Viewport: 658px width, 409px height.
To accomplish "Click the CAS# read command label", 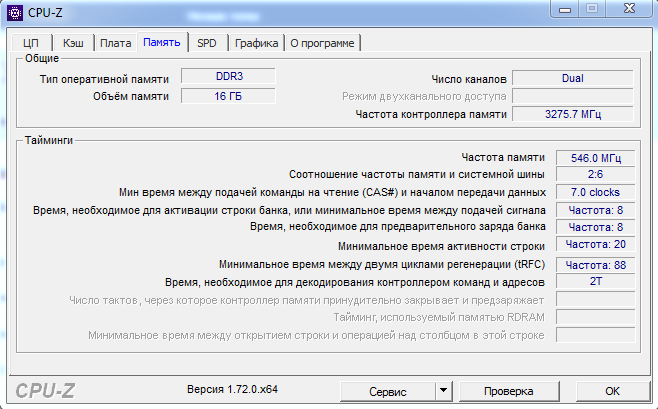I will point(332,192).
